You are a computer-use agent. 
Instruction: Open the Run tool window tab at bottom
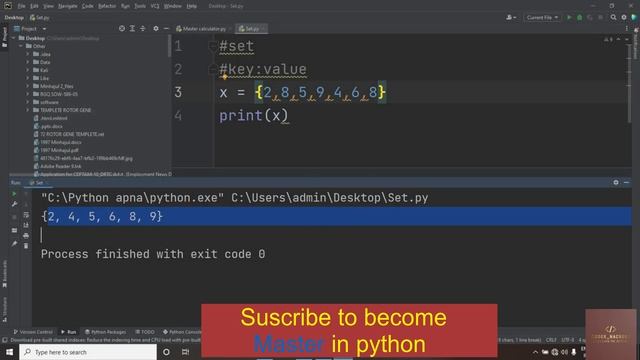[68, 332]
